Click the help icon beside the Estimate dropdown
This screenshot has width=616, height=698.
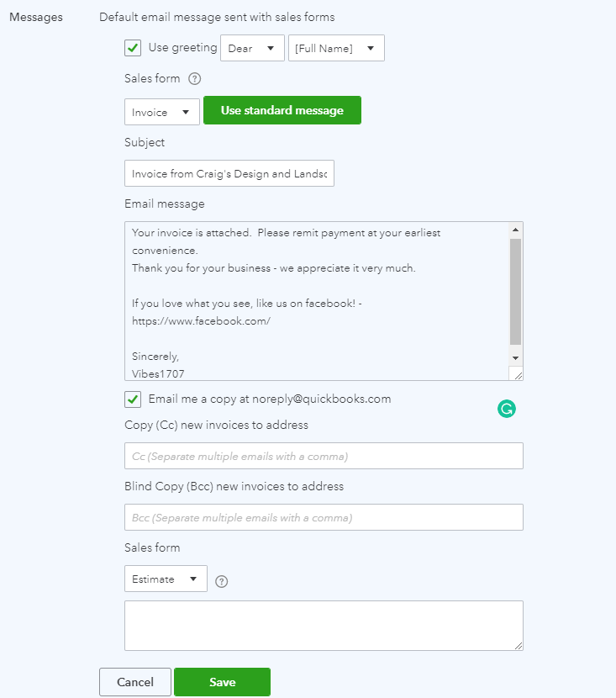(x=221, y=580)
